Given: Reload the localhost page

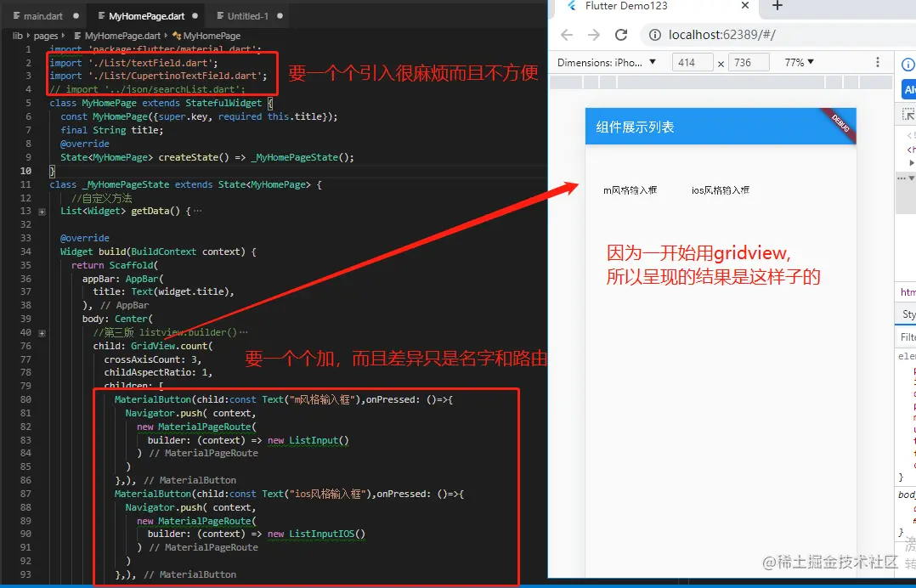Looking at the screenshot, I should [621, 35].
